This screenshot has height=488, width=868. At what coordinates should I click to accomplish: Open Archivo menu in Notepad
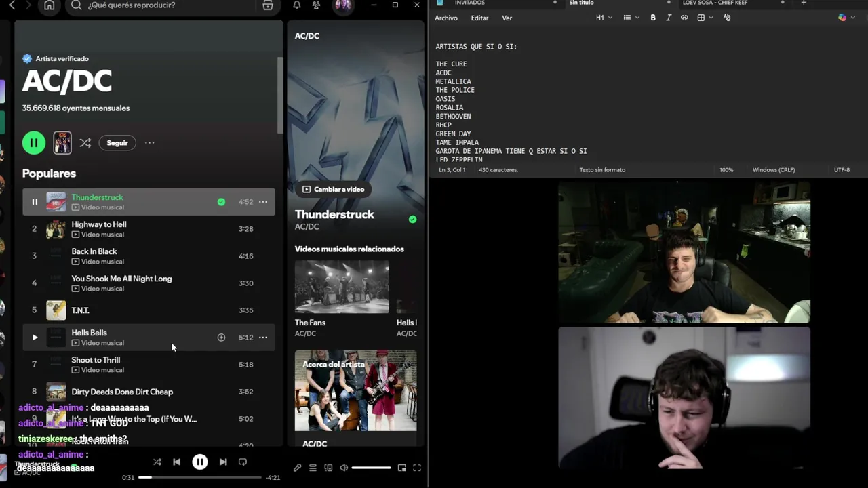tap(446, 18)
